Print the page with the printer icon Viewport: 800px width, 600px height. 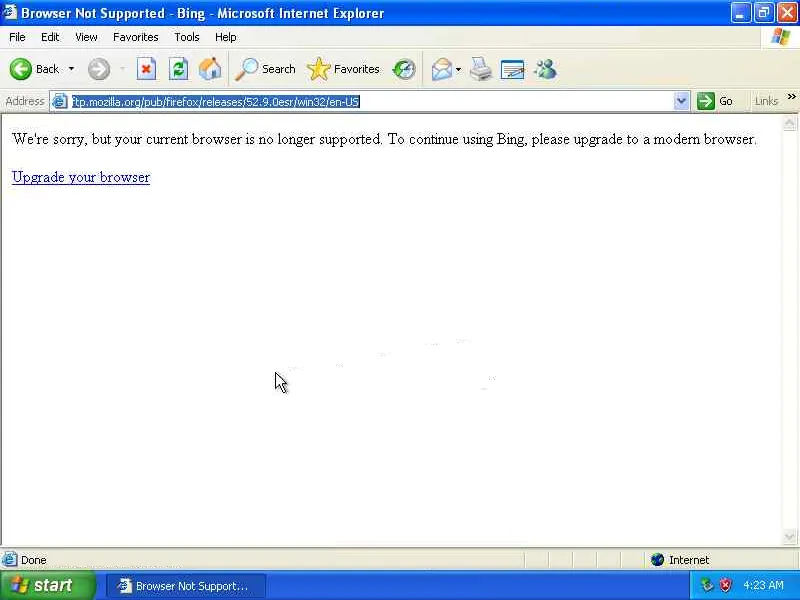click(x=481, y=69)
